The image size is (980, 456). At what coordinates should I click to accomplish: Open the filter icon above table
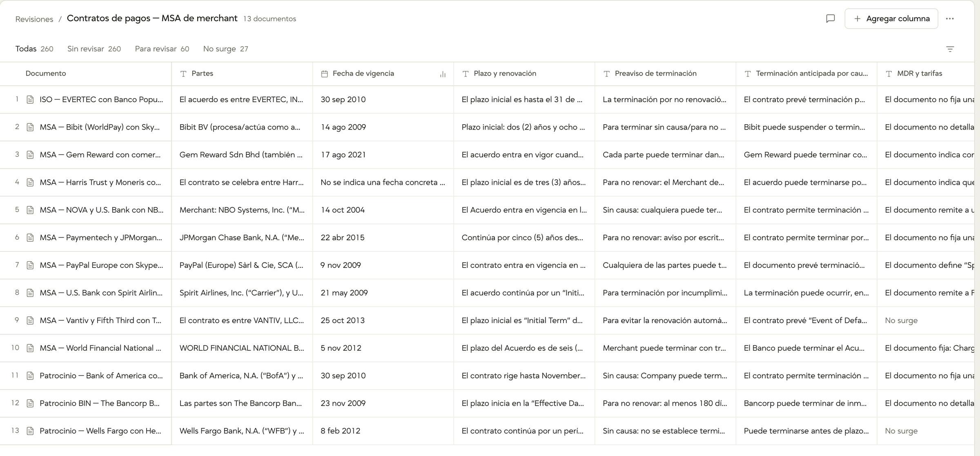pos(950,49)
